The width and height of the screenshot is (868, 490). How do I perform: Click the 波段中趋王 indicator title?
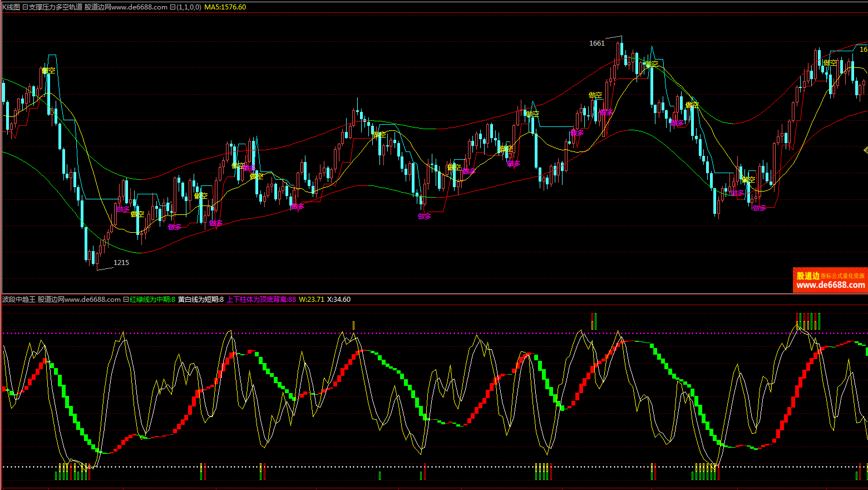click(x=19, y=300)
